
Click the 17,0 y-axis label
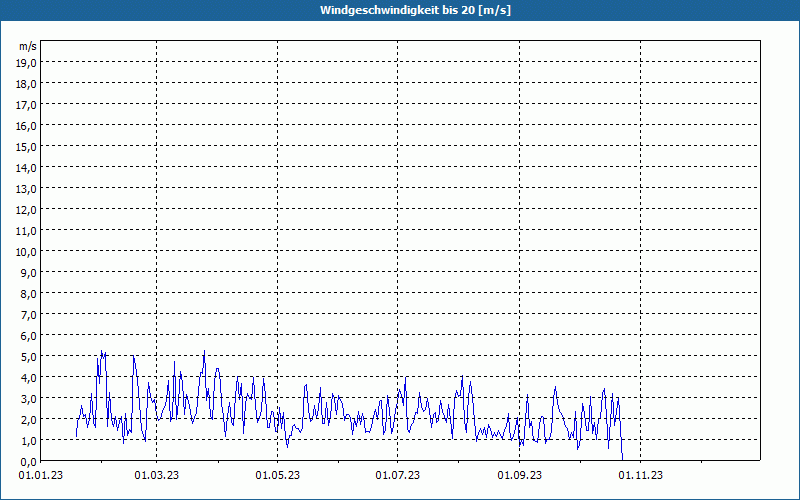point(26,105)
